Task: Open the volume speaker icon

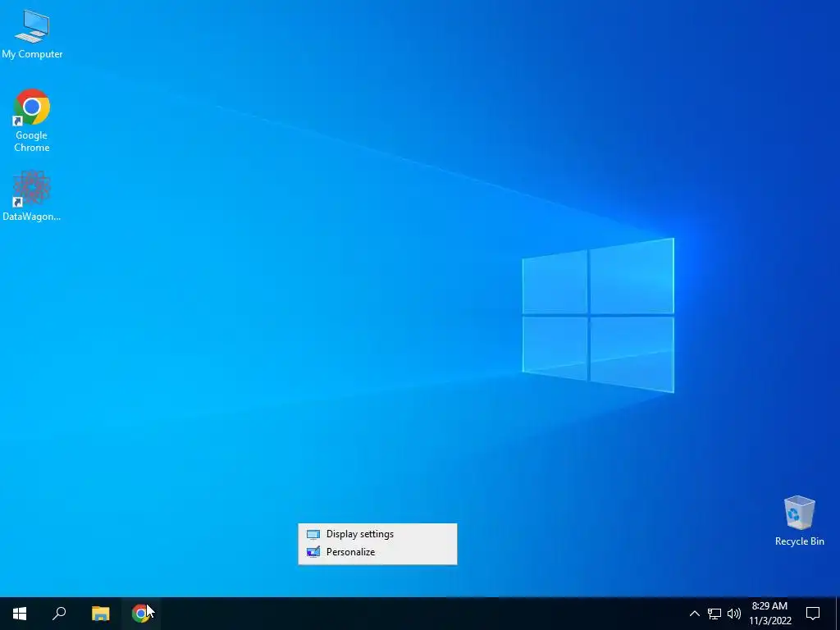Action: tap(734, 614)
